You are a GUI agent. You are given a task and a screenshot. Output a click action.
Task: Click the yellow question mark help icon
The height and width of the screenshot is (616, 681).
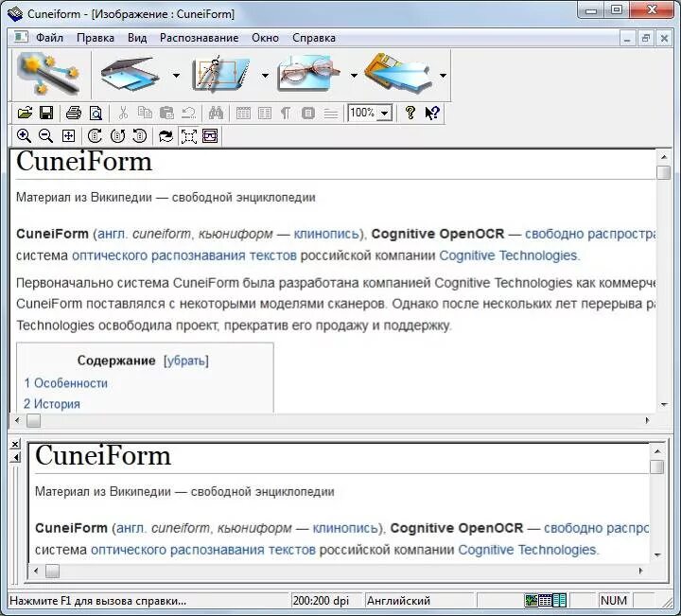410,113
